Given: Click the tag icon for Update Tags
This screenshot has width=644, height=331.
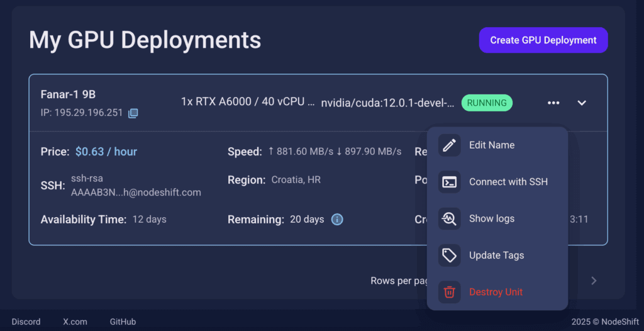Looking at the screenshot, I should click(449, 255).
